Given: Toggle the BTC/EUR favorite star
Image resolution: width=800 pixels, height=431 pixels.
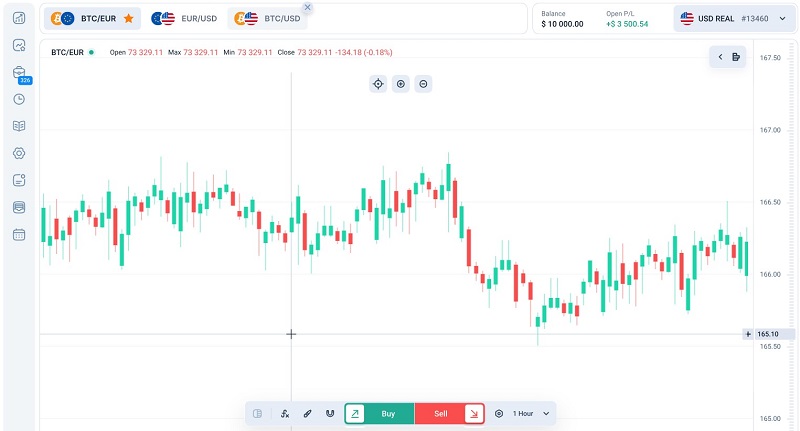Looking at the screenshot, I should pos(128,18).
